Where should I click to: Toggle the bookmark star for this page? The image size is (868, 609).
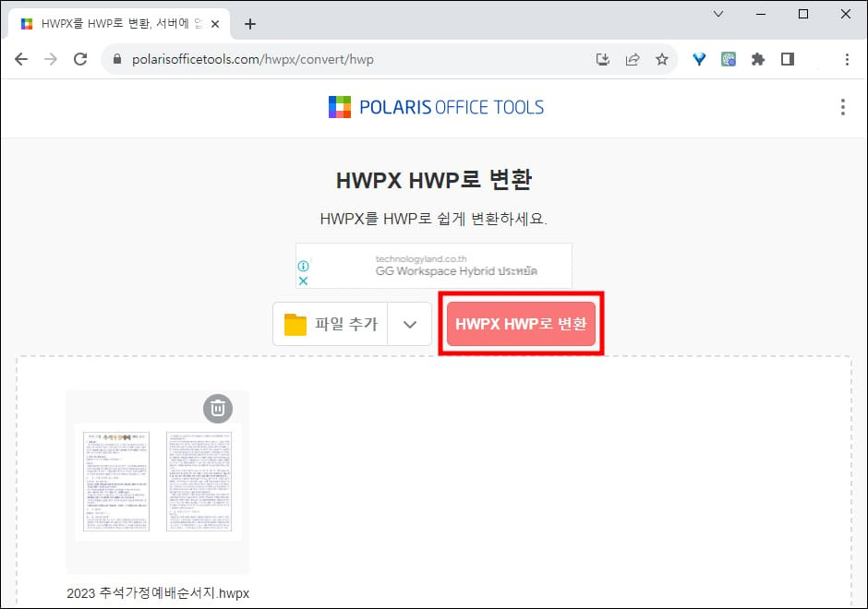662,58
